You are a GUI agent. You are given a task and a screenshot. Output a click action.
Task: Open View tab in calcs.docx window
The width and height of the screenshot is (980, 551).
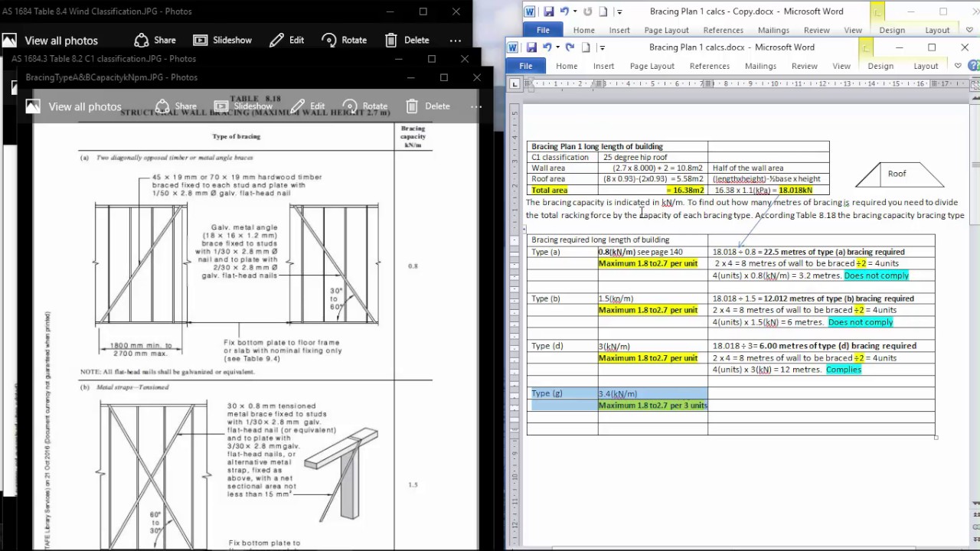841,66
